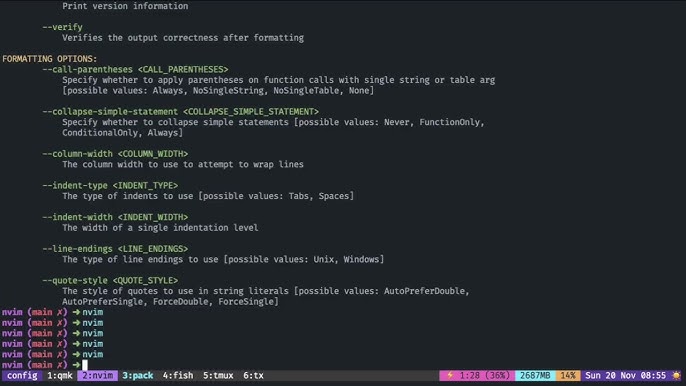Switch to tmux window 1:qmk
This screenshot has height=386, width=686.
pyautogui.click(x=60, y=375)
